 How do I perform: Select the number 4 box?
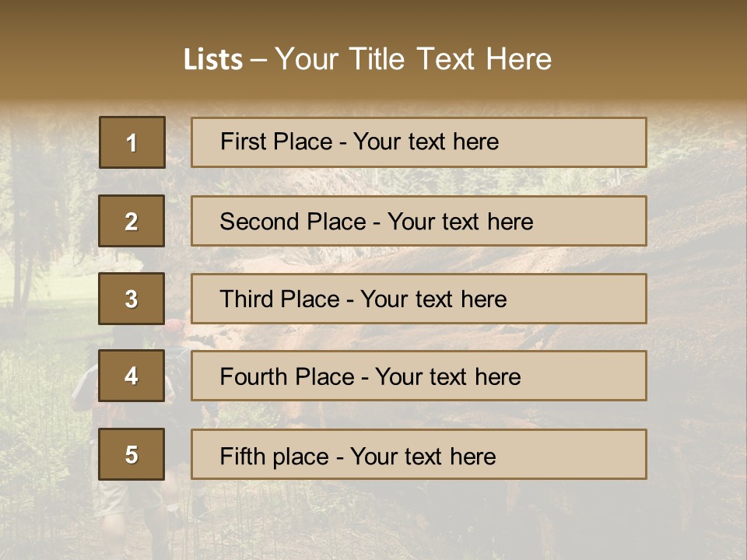coord(132,376)
